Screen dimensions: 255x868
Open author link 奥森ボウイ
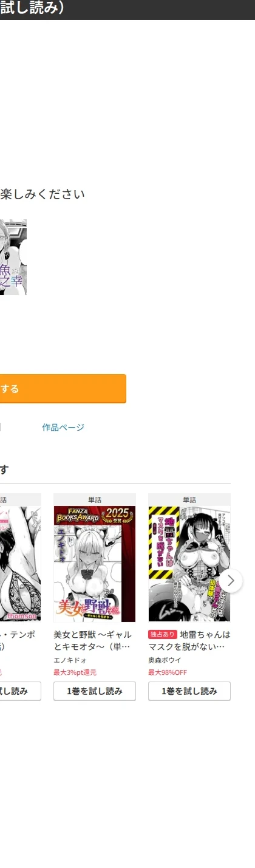(165, 660)
